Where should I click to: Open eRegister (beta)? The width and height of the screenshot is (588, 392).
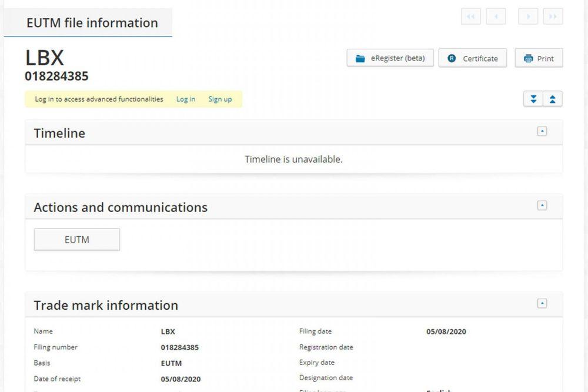pos(390,58)
